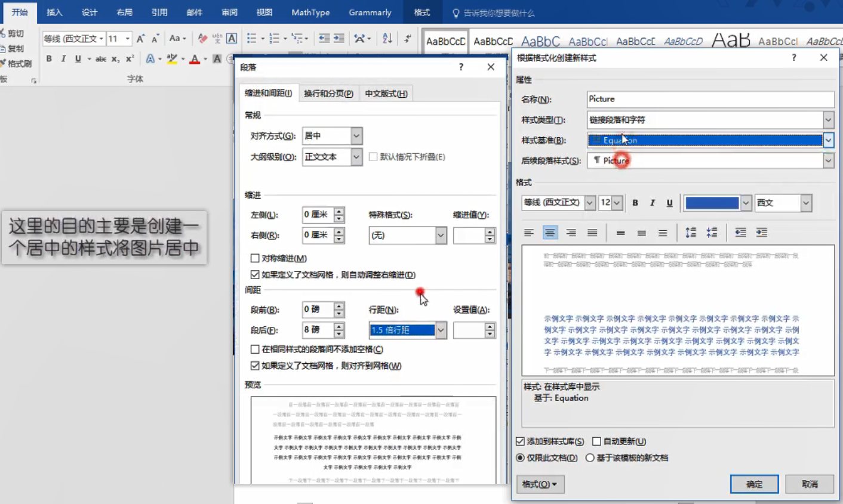Open 对齐方式 dropdown

pos(356,136)
